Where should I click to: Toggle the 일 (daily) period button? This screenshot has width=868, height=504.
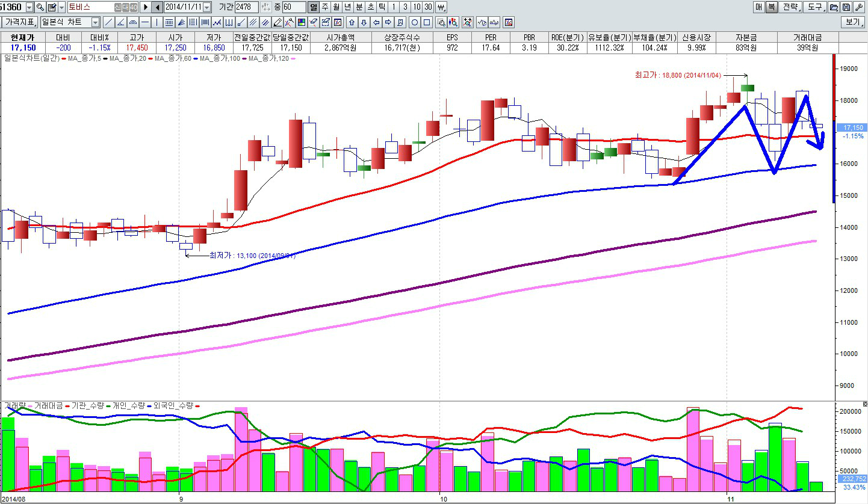click(x=314, y=7)
